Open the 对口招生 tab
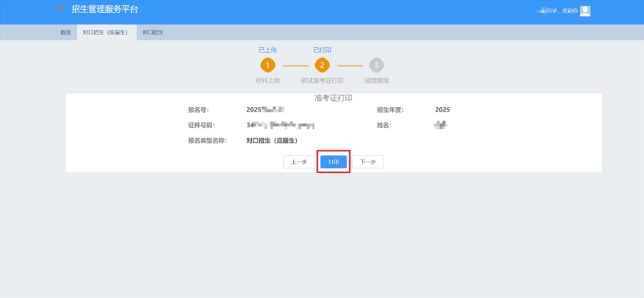This screenshot has height=298, width=644. 153,33
